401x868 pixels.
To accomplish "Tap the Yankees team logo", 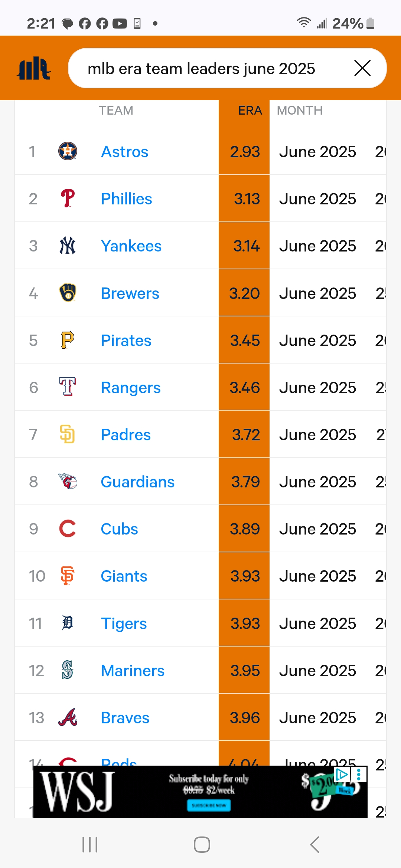I will (x=68, y=246).
